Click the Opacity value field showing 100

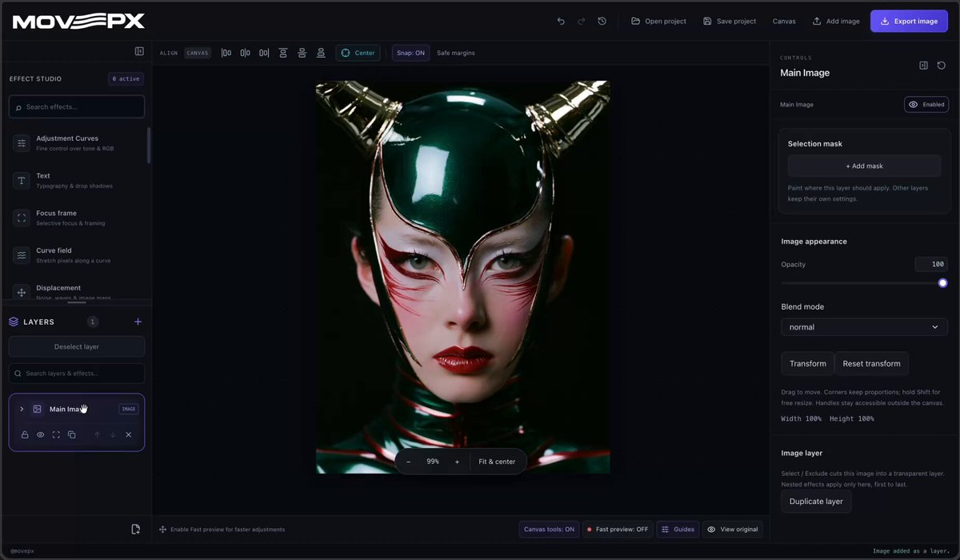click(x=931, y=264)
